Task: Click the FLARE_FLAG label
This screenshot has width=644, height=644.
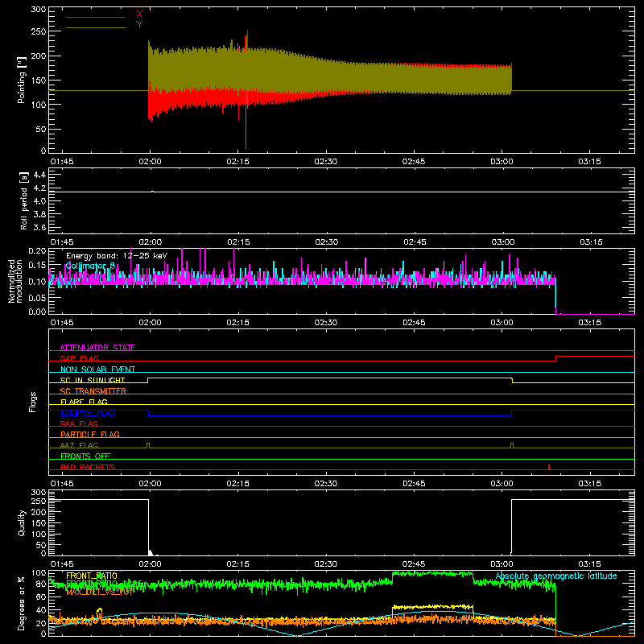Action: pos(84,402)
